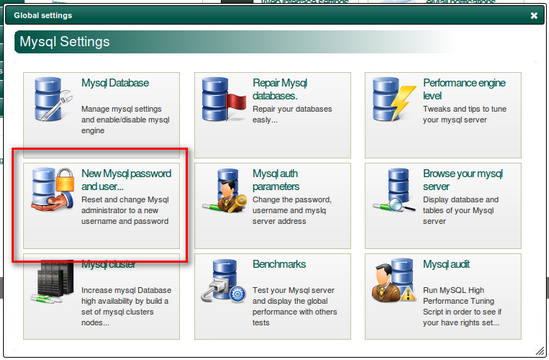Screen dimensions: 549x360
Task: Click the Repair Mysql databases. title
Action: [280, 89]
